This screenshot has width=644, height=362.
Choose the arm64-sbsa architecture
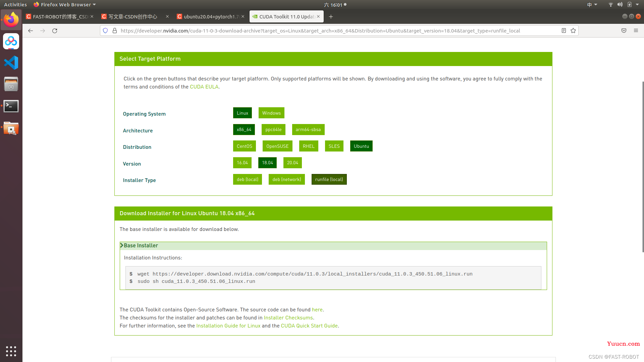coord(308,129)
